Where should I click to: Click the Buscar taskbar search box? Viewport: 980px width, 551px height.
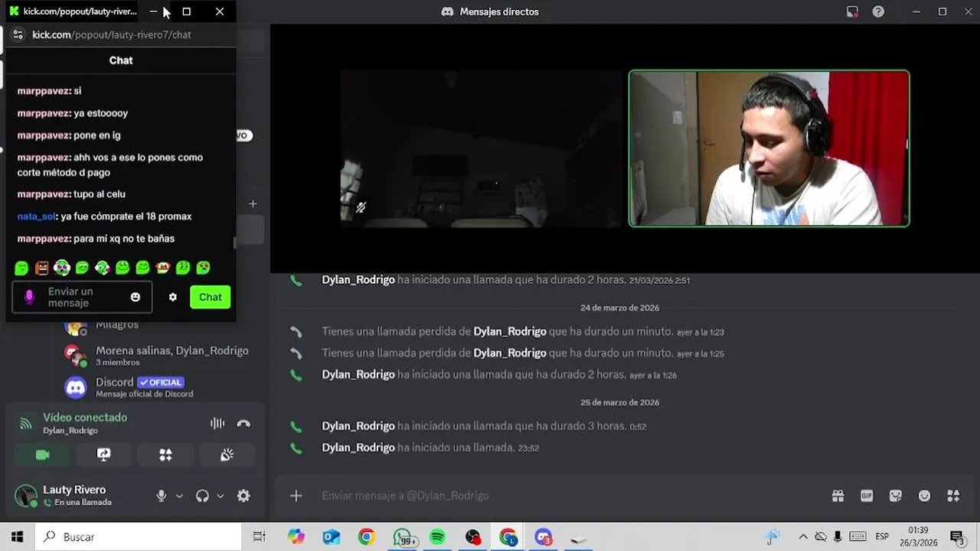139,537
